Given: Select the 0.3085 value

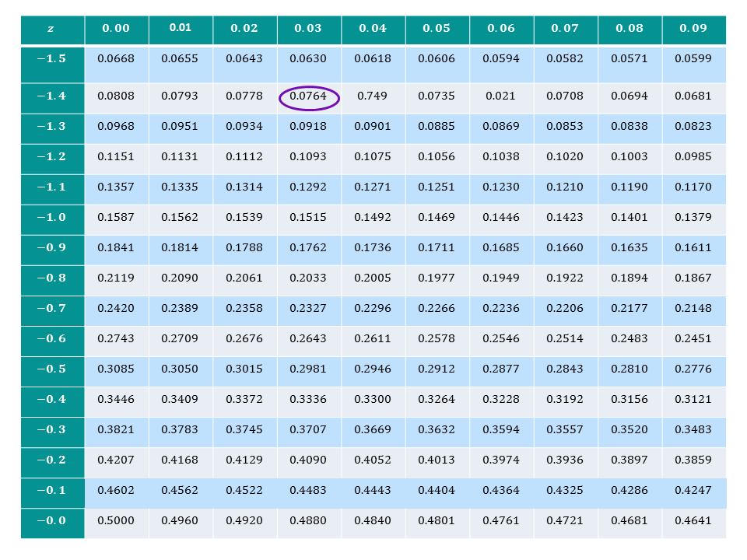Looking at the screenshot, I should point(116,369).
